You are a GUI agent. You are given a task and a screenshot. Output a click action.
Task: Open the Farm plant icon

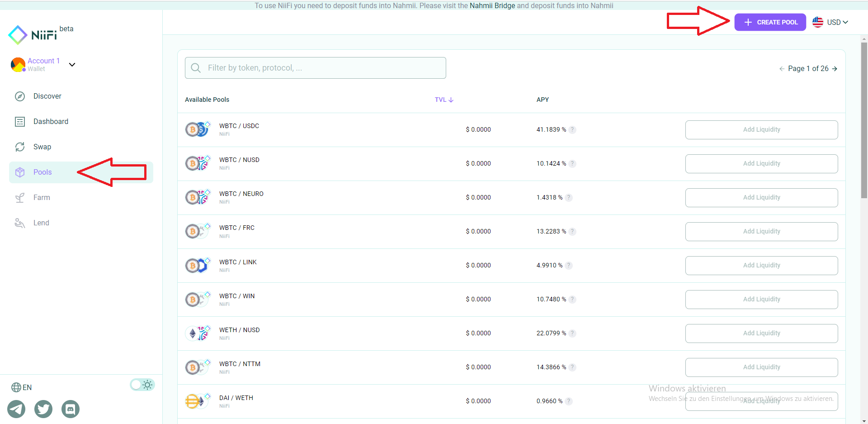20,197
